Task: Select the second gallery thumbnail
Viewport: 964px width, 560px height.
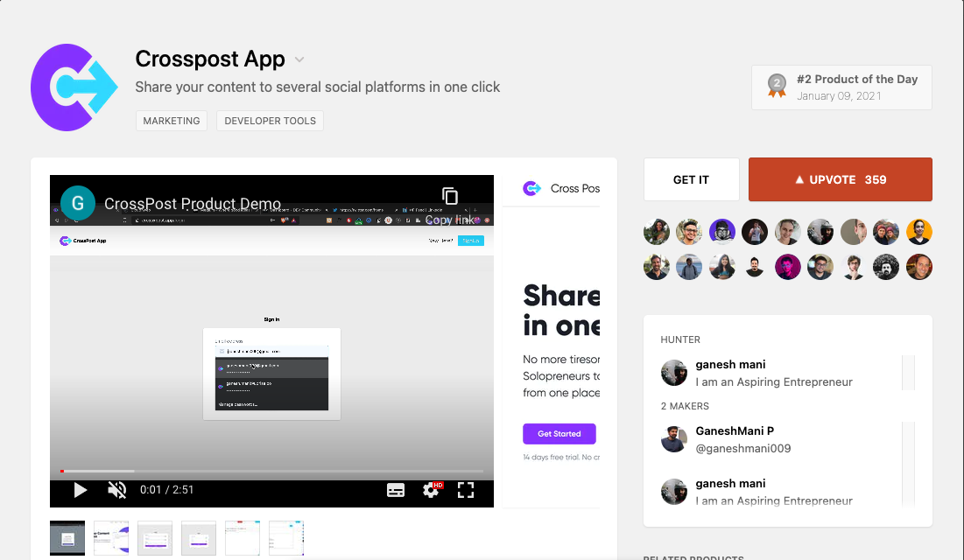Action: point(111,538)
